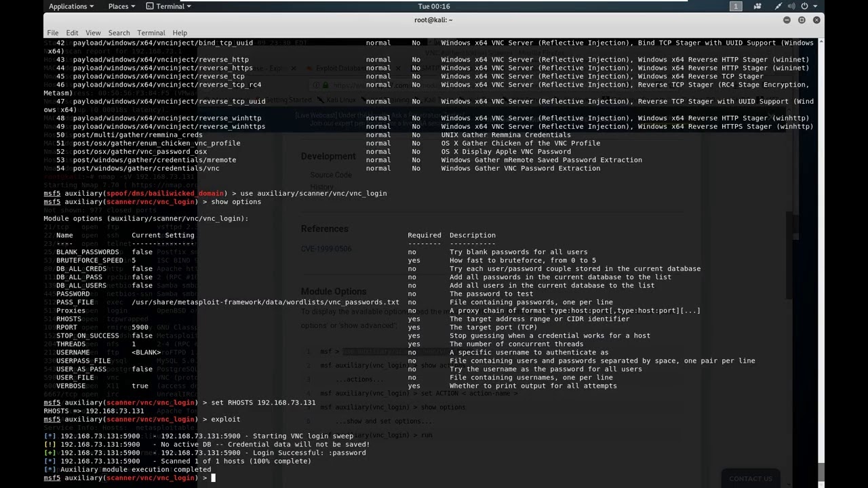Open the Edit menu
The width and height of the screenshot is (868, 488).
[72, 33]
